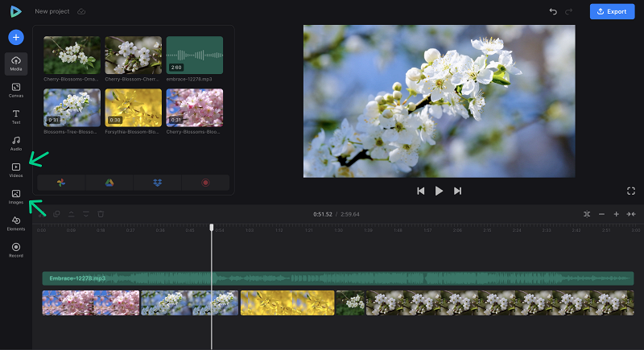Click the video preview image
The height and width of the screenshot is (350, 644).
pyautogui.click(x=439, y=101)
